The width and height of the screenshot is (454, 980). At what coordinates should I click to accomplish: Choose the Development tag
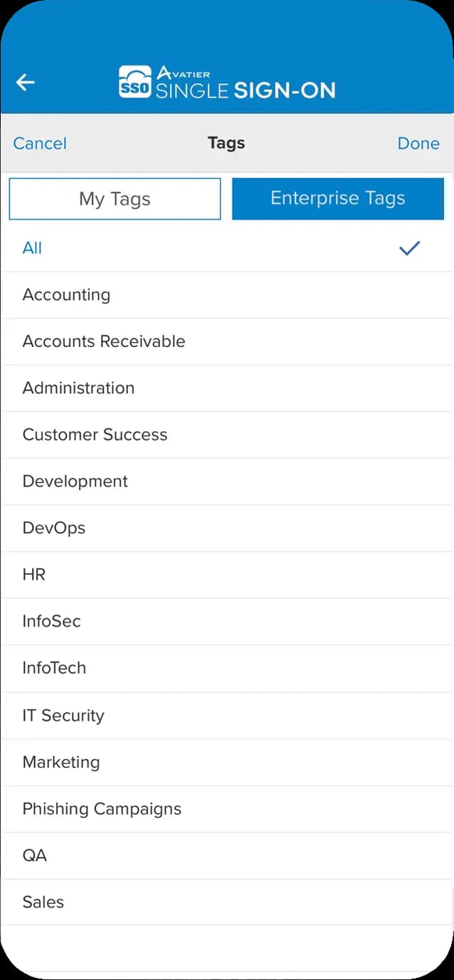point(75,481)
